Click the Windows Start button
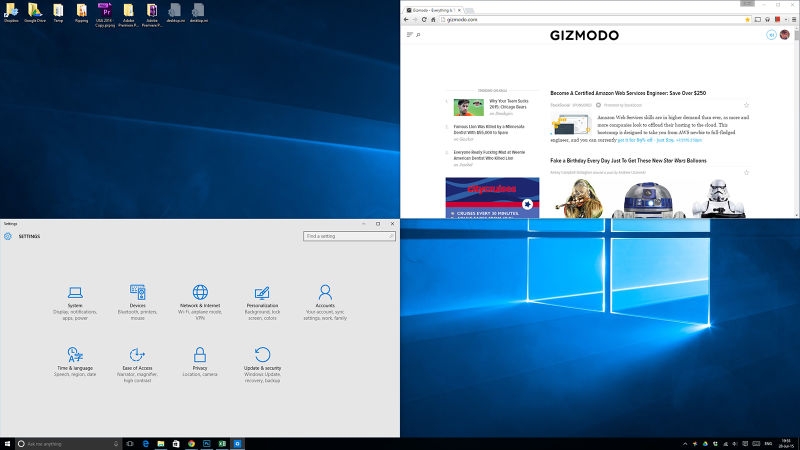The height and width of the screenshot is (450, 800). tap(7, 444)
